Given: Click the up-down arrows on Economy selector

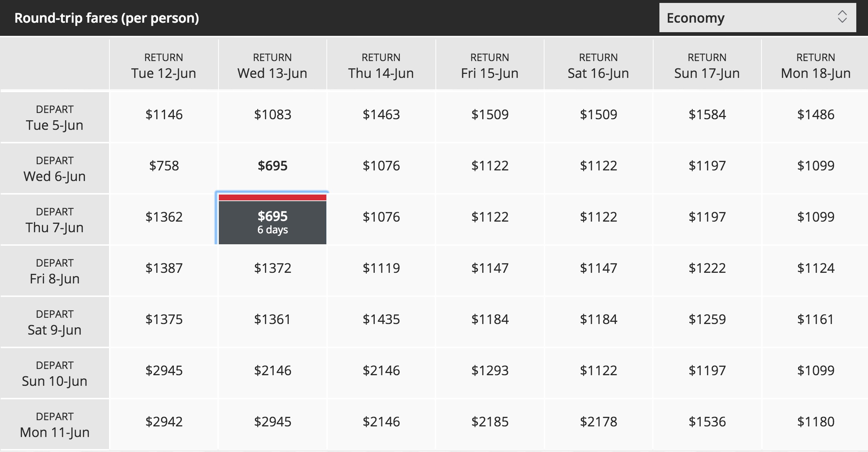Looking at the screenshot, I should pyautogui.click(x=842, y=17).
